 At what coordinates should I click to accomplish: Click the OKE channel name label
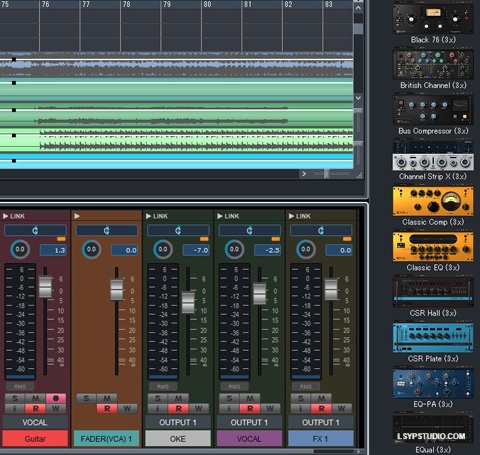[x=178, y=439]
